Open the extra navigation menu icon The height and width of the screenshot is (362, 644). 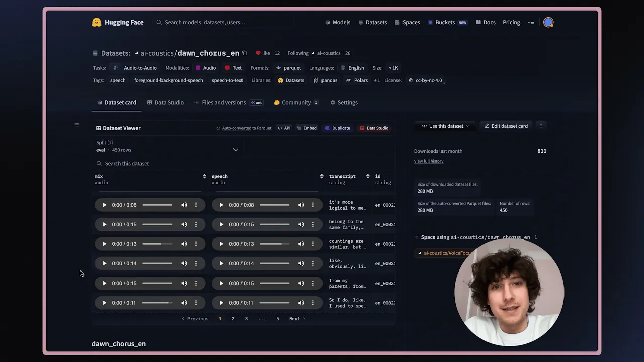tap(531, 22)
